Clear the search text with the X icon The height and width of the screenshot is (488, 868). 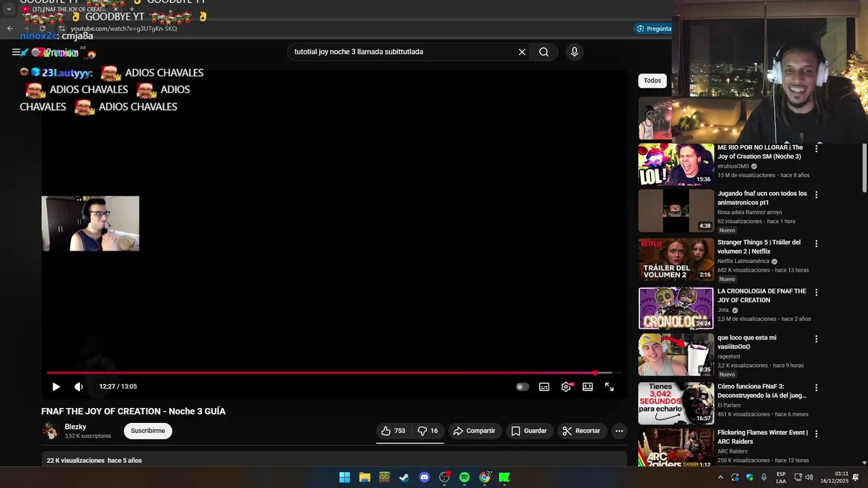point(522,52)
